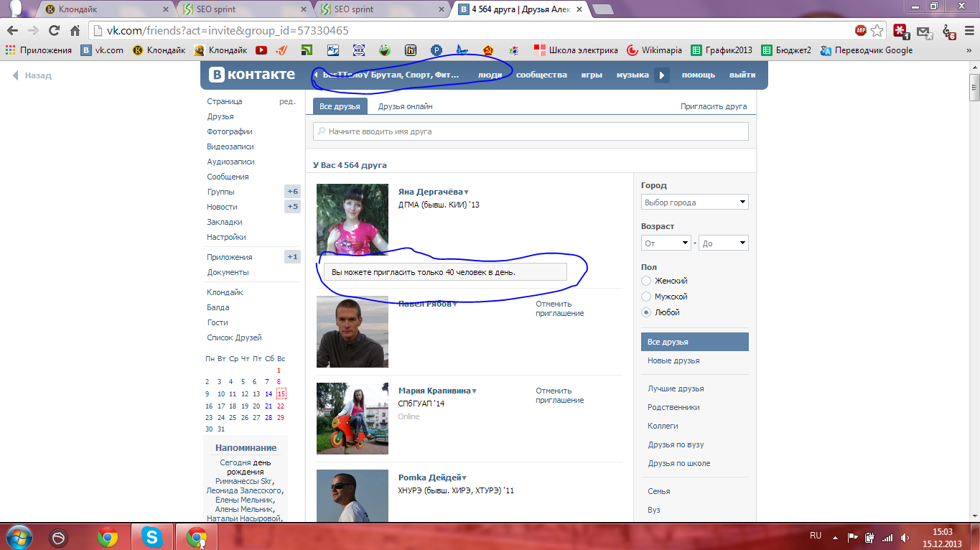The height and width of the screenshot is (550, 980).
Task: Click the friend name search field
Action: tap(531, 131)
